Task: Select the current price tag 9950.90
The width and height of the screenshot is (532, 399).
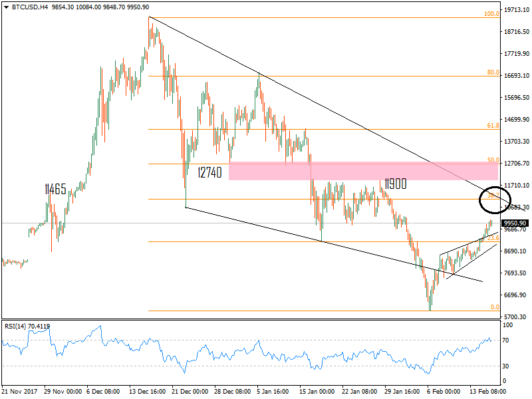Action: pyautogui.click(x=515, y=223)
